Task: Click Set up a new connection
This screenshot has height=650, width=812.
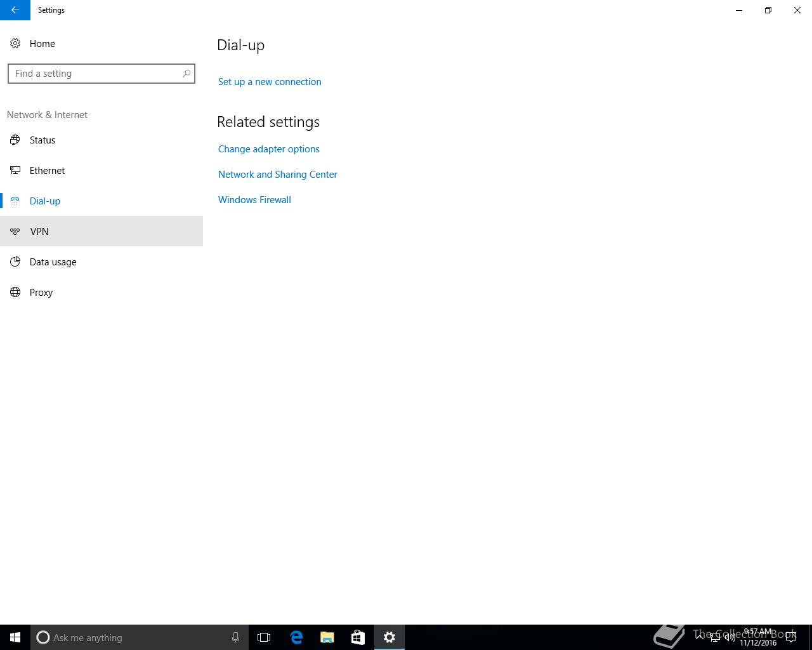Action: tap(270, 82)
